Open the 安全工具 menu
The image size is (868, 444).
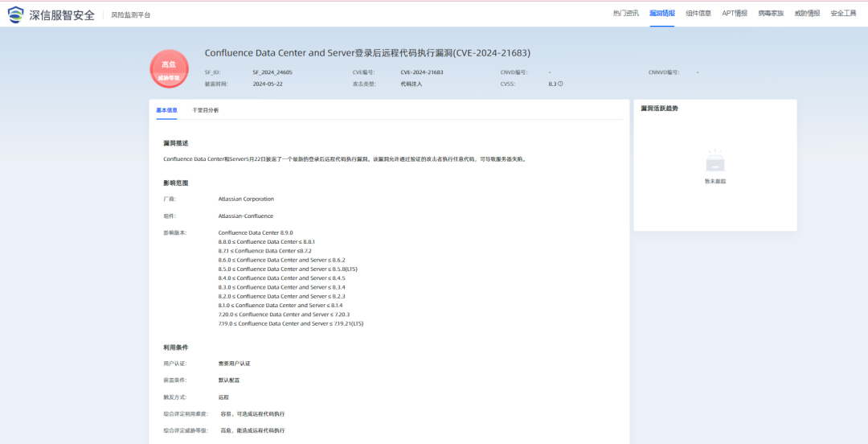coord(844,14)
